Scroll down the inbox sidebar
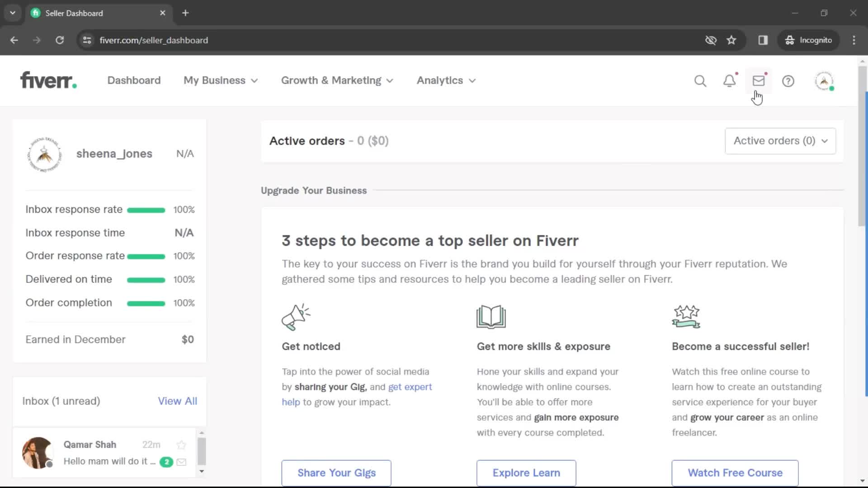This screenshot has height=488, width=868. [202, 471]
